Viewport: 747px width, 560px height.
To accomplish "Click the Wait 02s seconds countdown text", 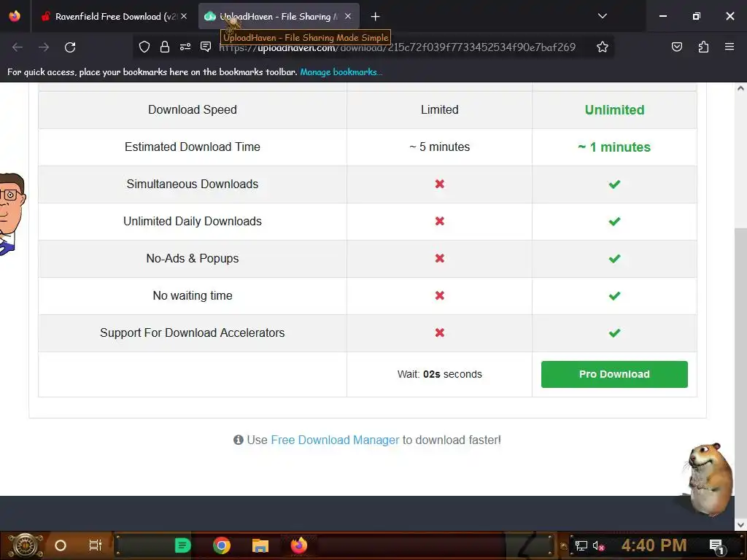I will click(439, 374).
